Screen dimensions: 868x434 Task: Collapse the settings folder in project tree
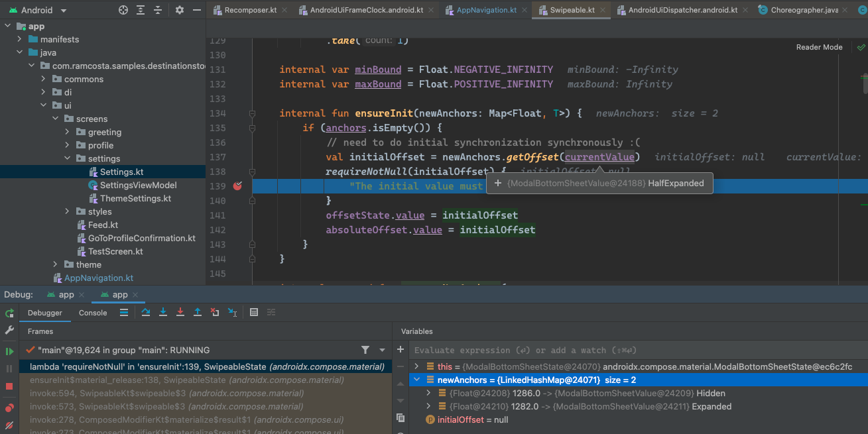68,158
